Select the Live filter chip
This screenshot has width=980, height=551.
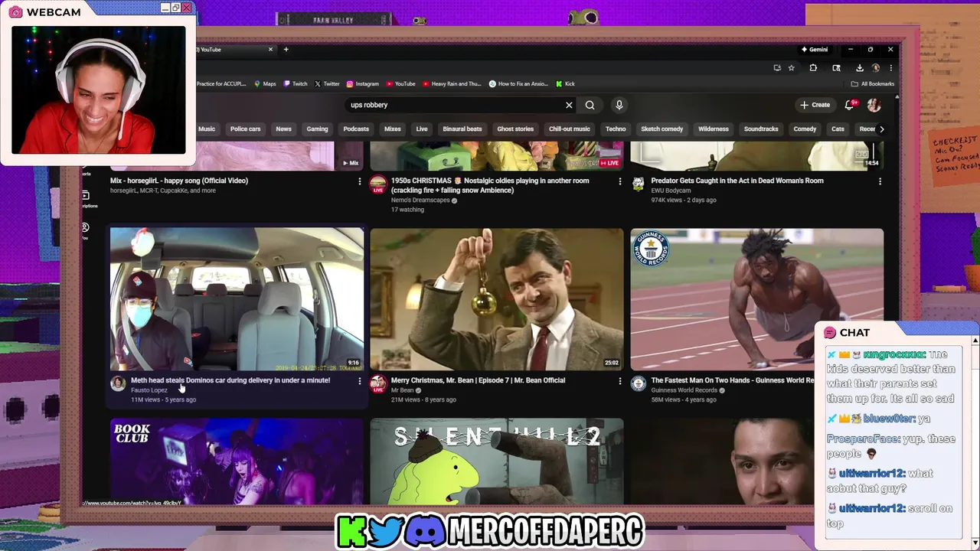[x=422, y=129]
